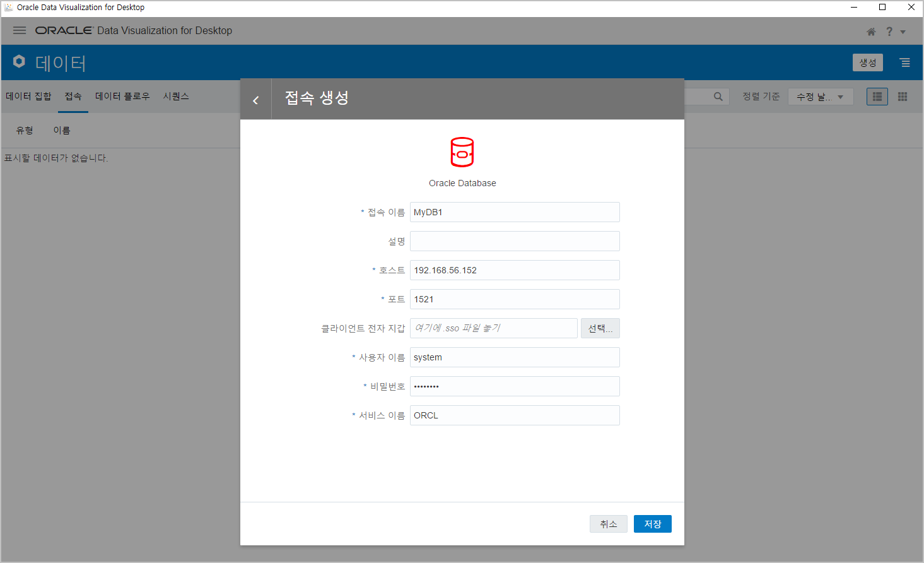Click the 정렬 기준 label
This screenshot has width=924, height=563.
761,97
